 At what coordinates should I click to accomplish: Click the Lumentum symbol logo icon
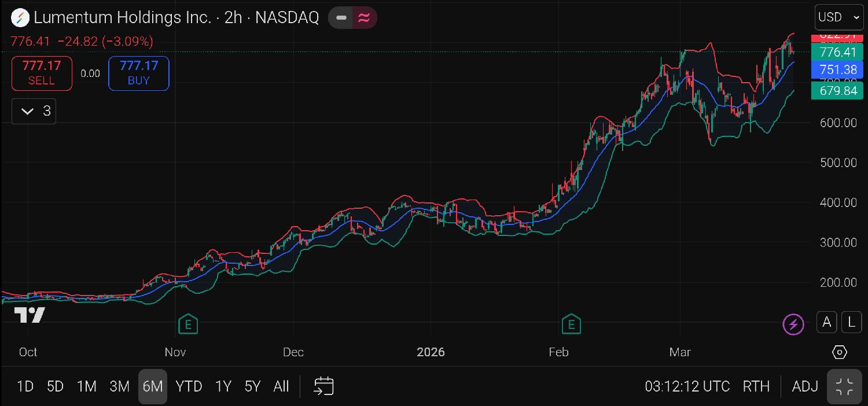tap(20, 18)
